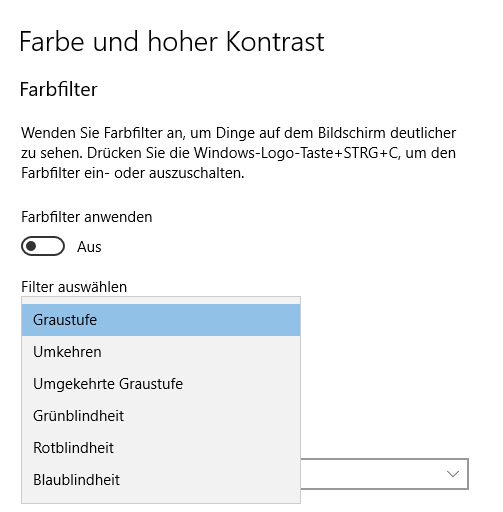Click the Windows-Logo-Taste+STRG+C shortcut text
Image resolution: width=503 pixels, height=512 pixels.
(296, 153)
